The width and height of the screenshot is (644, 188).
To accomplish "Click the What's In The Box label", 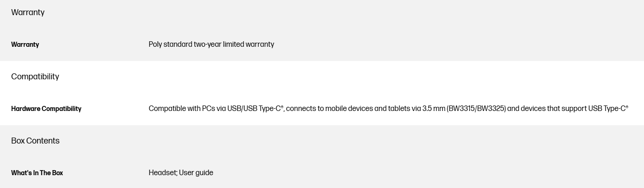I will (x=37, y=173).
